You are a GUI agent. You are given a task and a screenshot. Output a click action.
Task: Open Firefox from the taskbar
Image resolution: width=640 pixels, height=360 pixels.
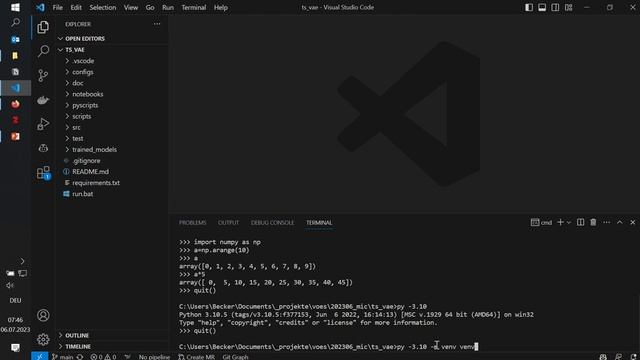16,104
